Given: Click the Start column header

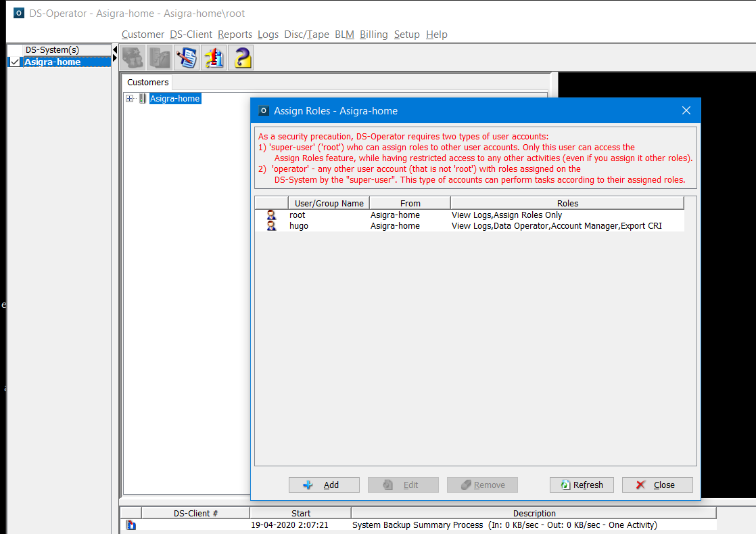Looking at the screenshot, I should pos(301,513).
